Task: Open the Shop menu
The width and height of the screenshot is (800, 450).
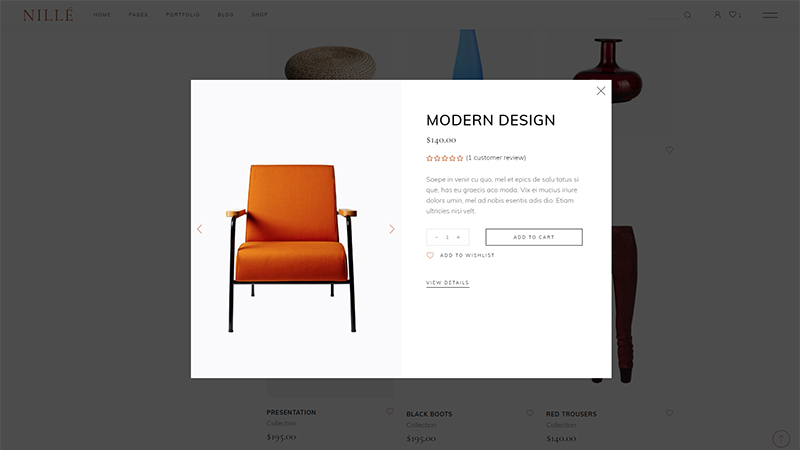Action: 260,15
